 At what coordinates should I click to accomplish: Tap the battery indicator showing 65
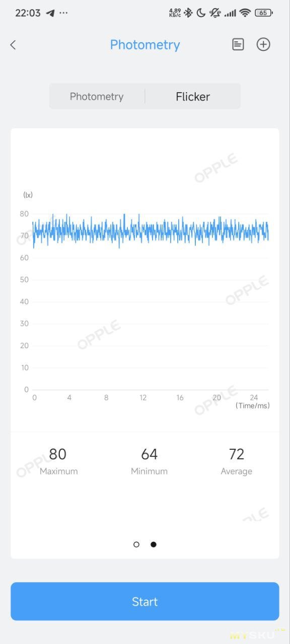click(264, 13)
